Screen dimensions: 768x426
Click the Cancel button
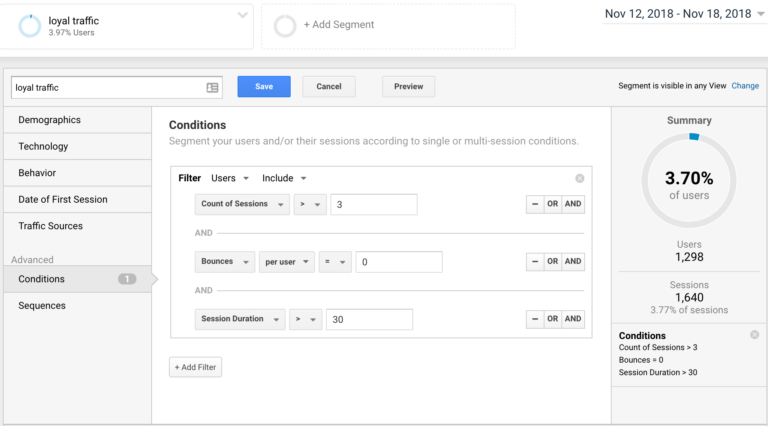click(x=329, y=87)
